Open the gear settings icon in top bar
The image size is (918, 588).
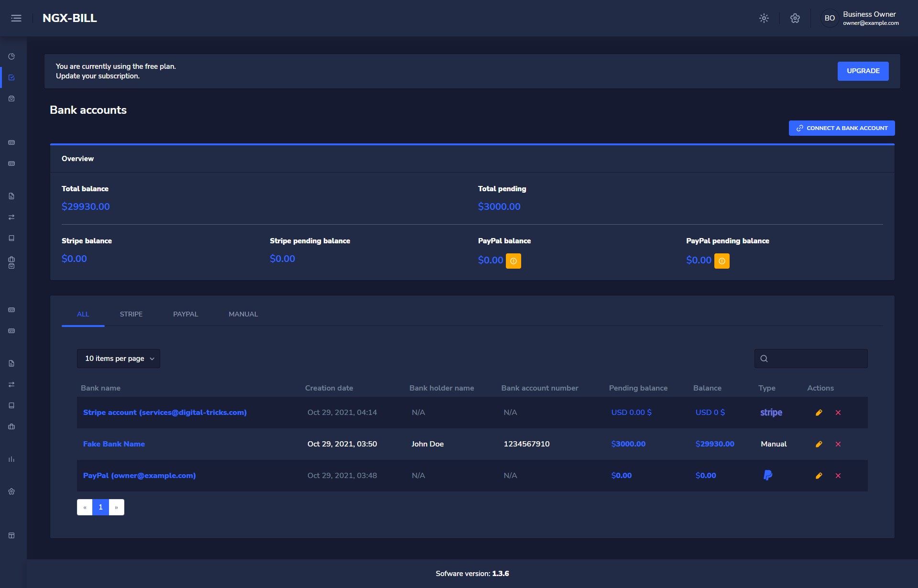pos(795,18)
